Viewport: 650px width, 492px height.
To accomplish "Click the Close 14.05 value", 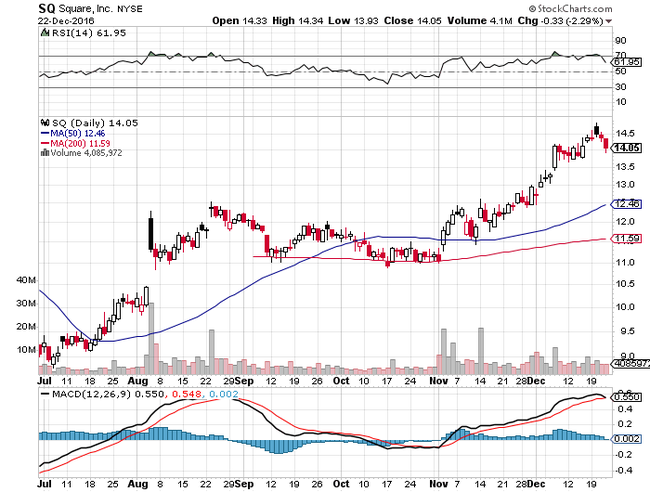I will click(x=412, y=21).
